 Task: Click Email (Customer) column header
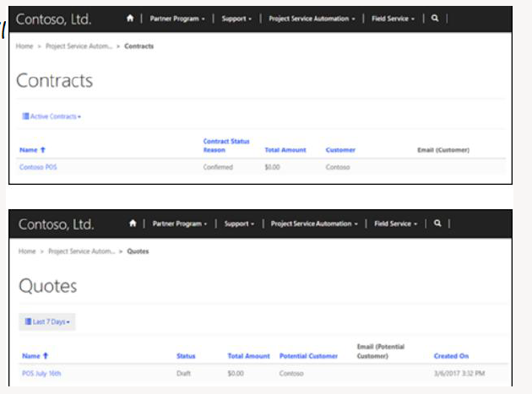443,150
